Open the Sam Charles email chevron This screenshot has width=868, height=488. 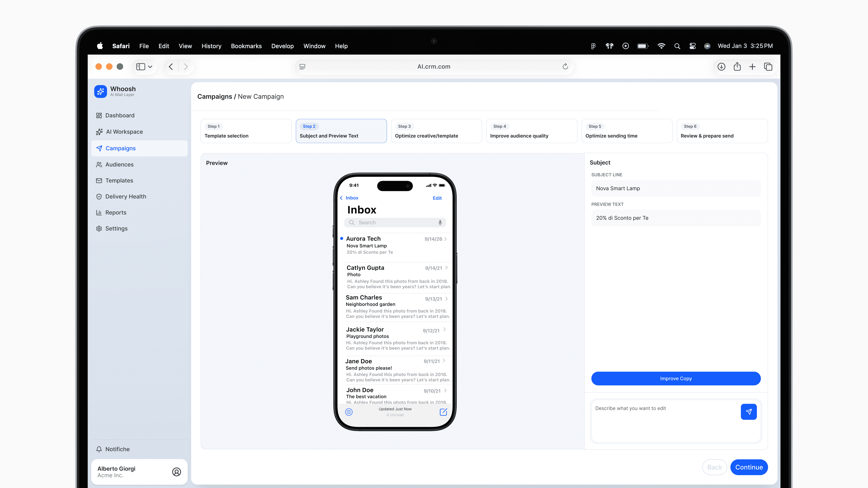click(446, 299)
